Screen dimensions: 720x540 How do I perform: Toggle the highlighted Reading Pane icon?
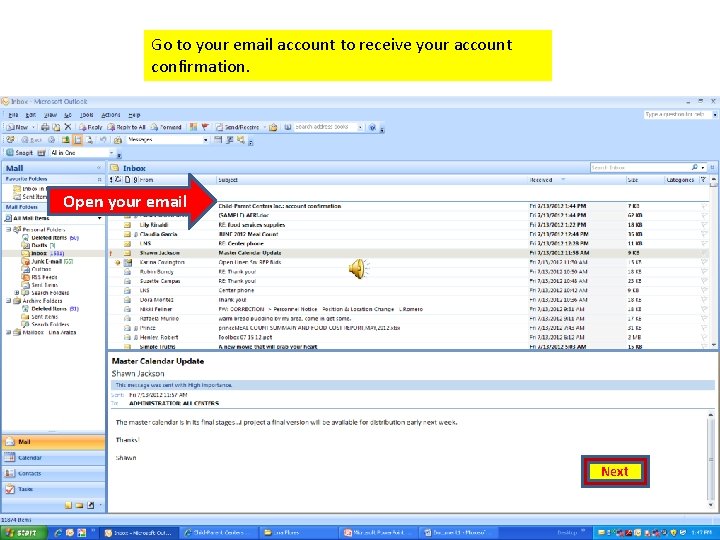click(x=78, y=140)
